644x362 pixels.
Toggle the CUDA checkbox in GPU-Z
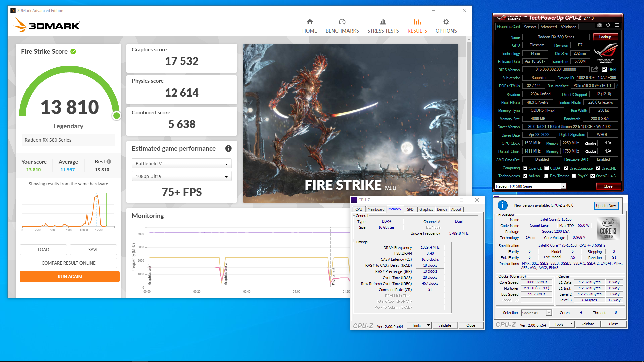pyautogui.click(x=546, y=168)
